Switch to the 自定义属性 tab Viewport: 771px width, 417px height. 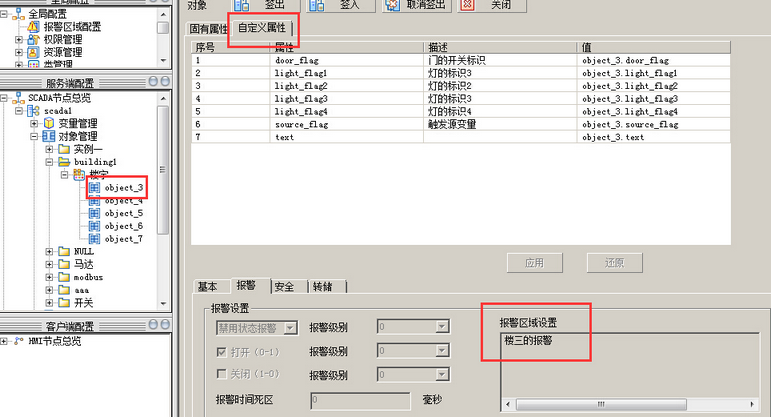pyautogui.click(x=262, y=28)
